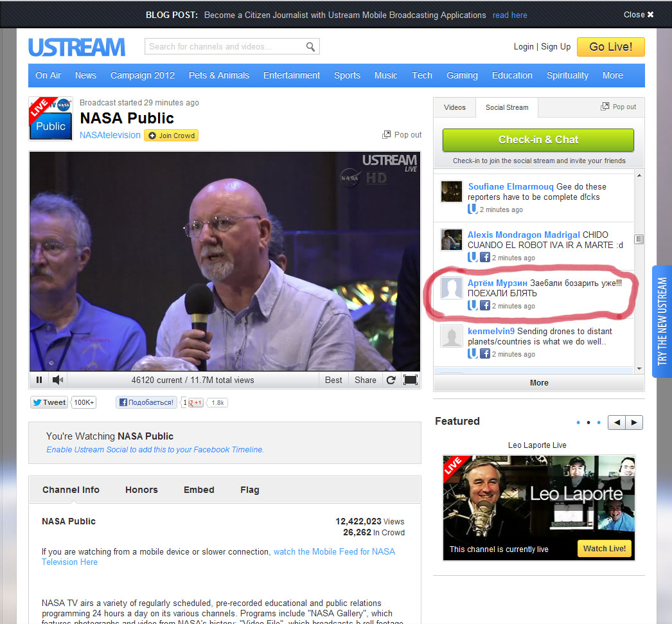The image size is (672, 624).
Task: Open video quality Best selector
Action: [333, 380]
